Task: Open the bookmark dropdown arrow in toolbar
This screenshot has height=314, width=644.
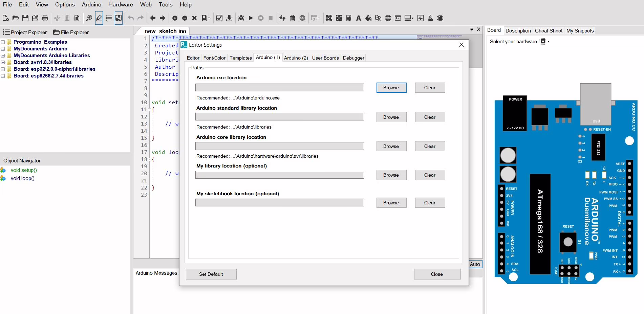Action: 209,18
